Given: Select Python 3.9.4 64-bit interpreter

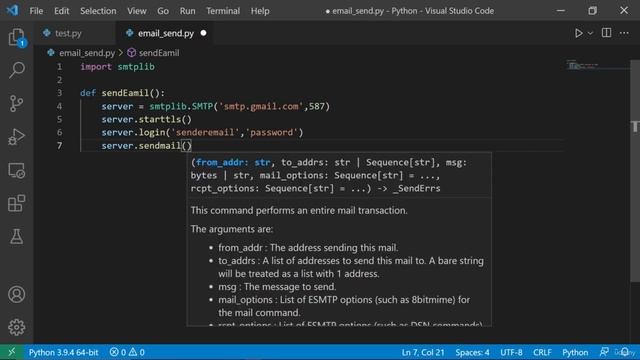Looking at the screenshot, I should click(x=63, y=352).
